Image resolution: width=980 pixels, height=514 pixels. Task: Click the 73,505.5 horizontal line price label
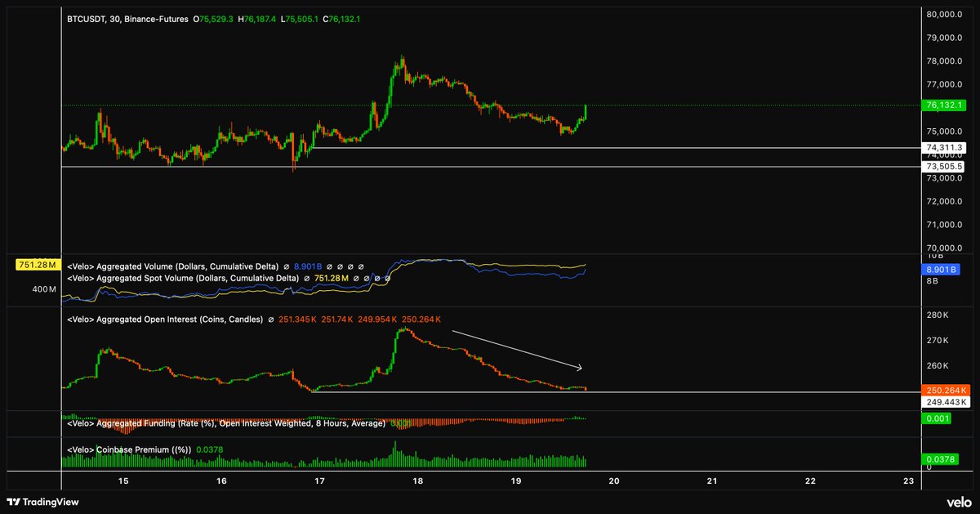944,167
